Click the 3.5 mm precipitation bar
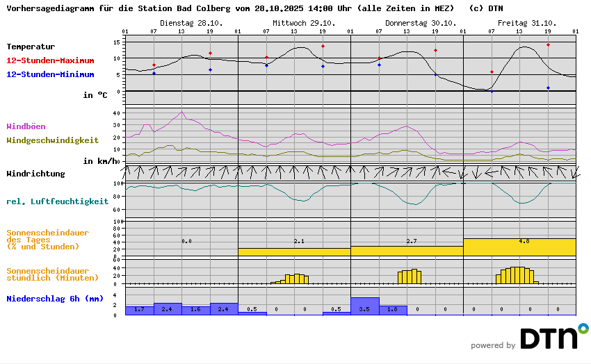 365,306
